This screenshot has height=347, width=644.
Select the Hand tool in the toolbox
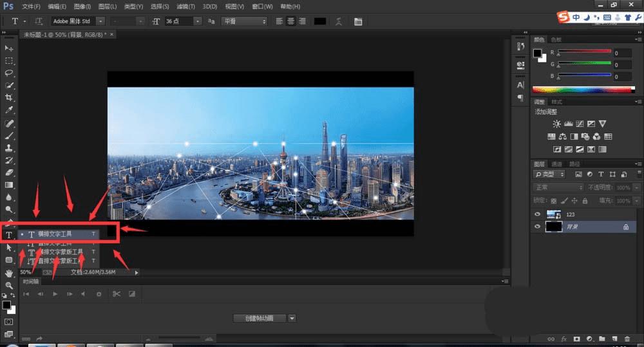(9, 273)
